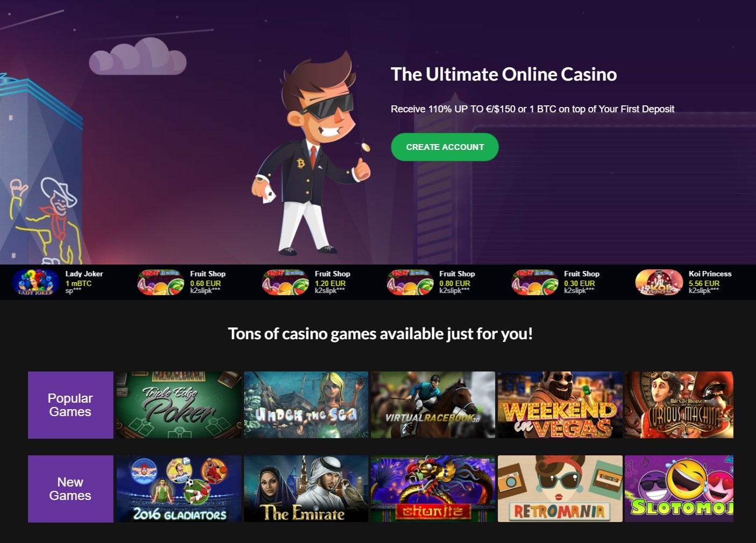Open the Popular Games category
Viewport: 756px width, 543px height.
coord(70,405)
